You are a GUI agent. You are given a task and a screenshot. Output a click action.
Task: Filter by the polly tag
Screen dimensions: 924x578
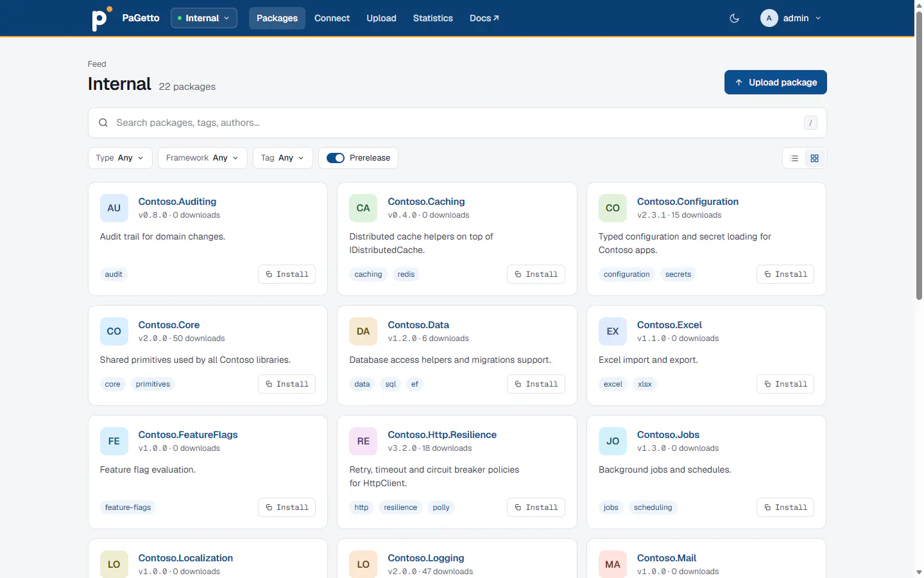[x=441, y=507]
